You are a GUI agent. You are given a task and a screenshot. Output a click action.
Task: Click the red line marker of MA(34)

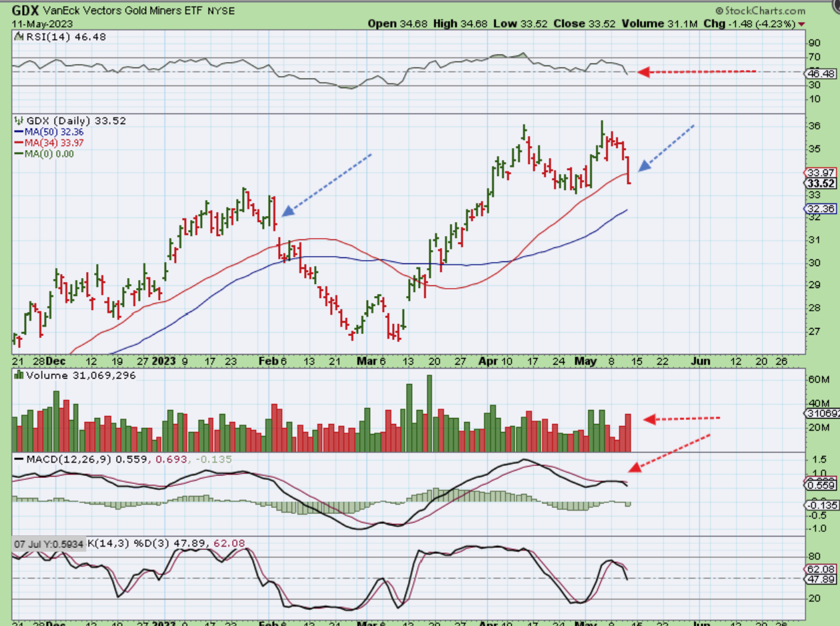[19, 143]
